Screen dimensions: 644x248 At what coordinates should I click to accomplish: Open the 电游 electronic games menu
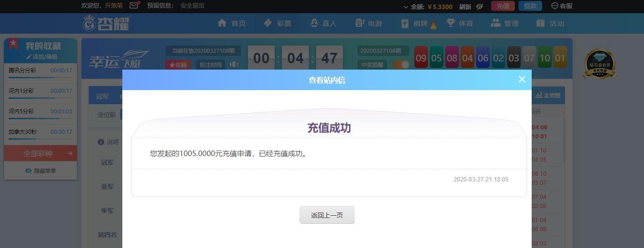click(368, 23)
